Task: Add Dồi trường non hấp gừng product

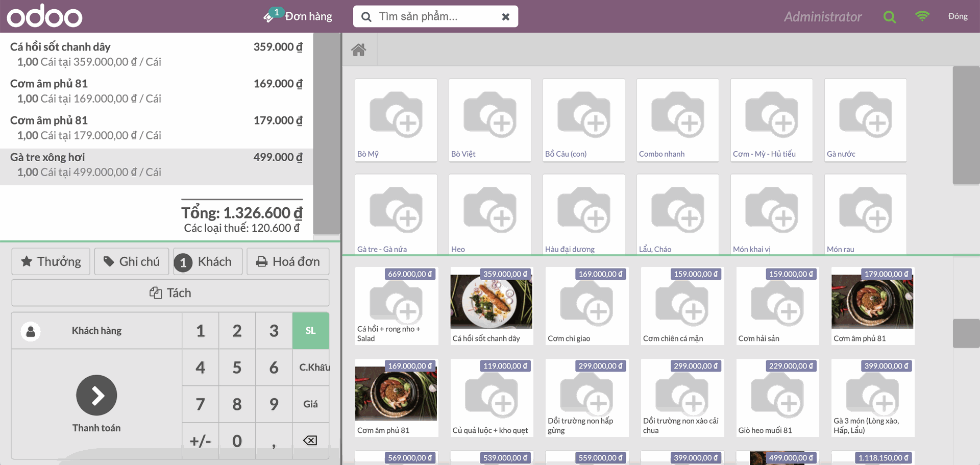Action: (x=587, y=398)
